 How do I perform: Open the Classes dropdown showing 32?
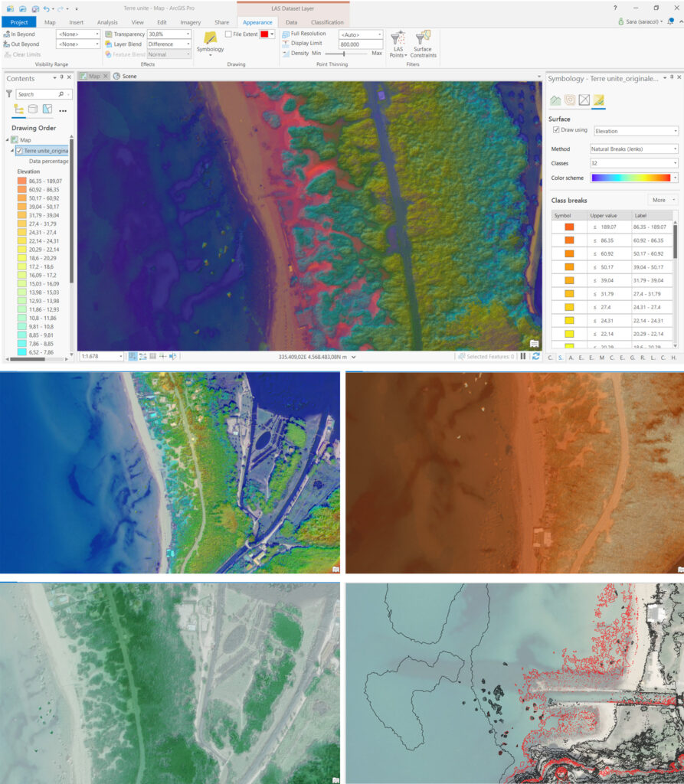coord(633,163)
